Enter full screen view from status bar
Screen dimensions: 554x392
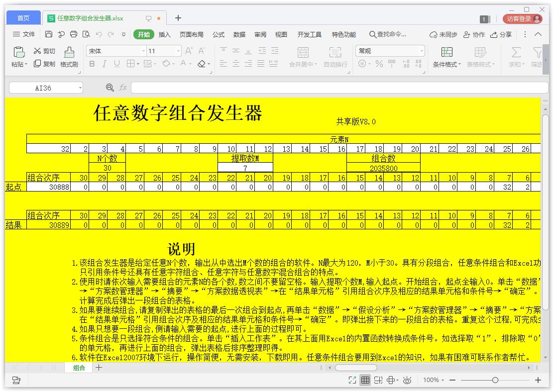[x=352, y=380]
